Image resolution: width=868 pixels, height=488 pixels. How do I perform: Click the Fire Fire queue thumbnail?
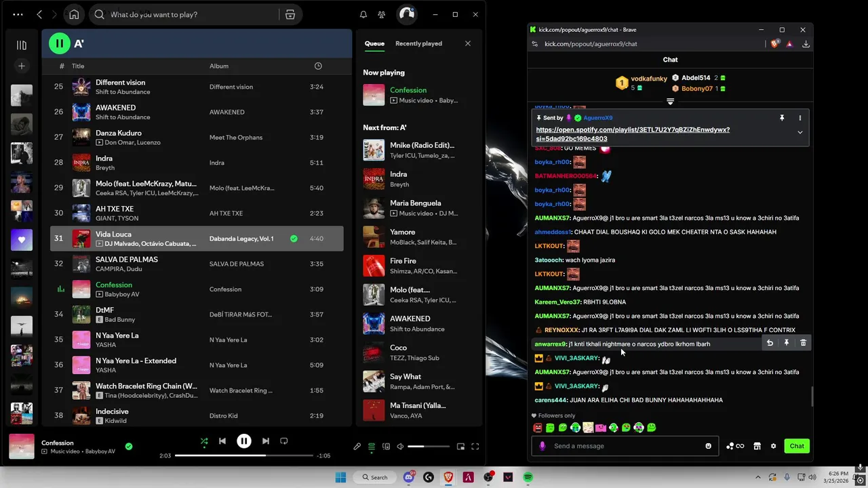click(x=374, y=266)
